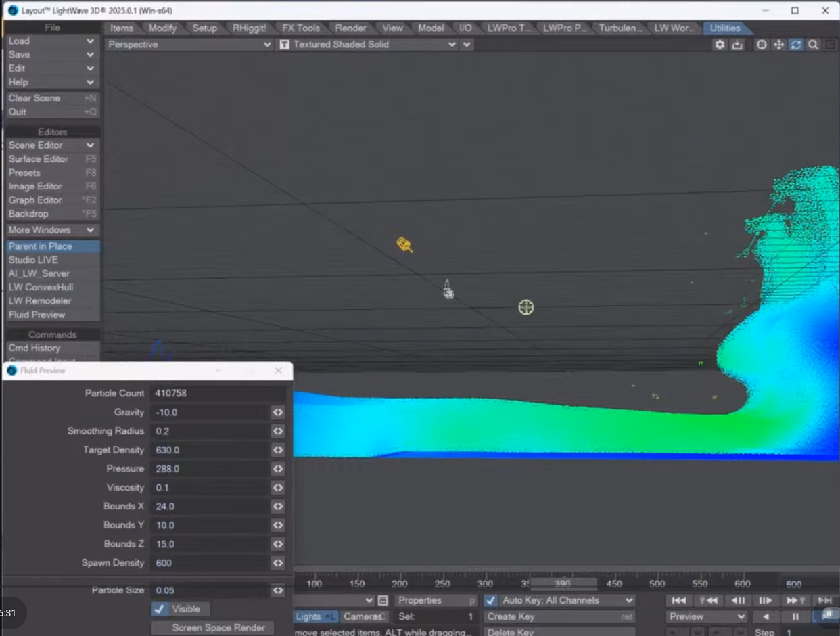This screenshot has height=636, width=840.
Task: Enable the Visible checkbox in Fluid Preview
Action: tap(160, 608)
